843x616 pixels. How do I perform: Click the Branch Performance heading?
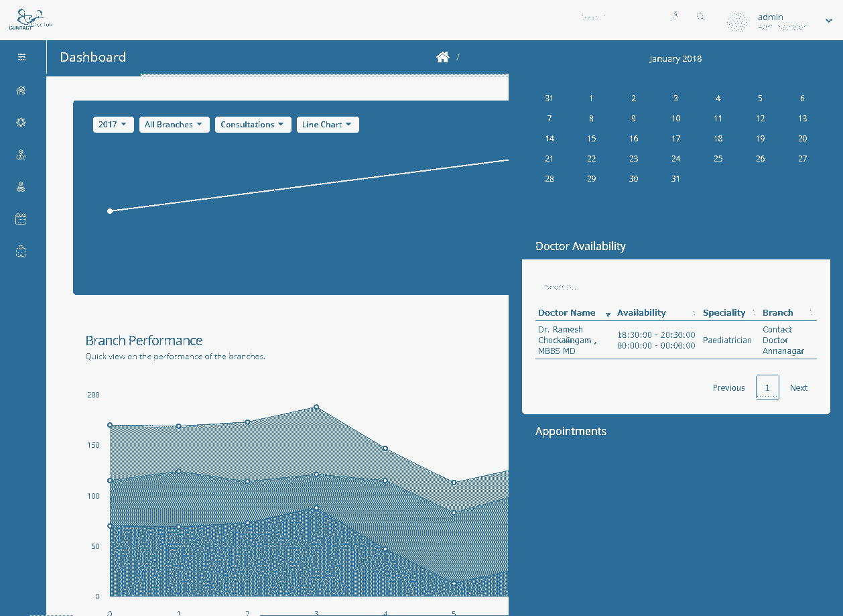(x=144, y=341)
